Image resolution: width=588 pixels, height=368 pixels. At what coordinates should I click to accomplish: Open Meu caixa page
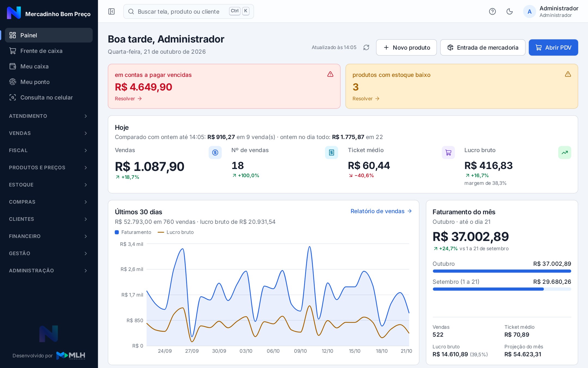(x=49, y=66)
